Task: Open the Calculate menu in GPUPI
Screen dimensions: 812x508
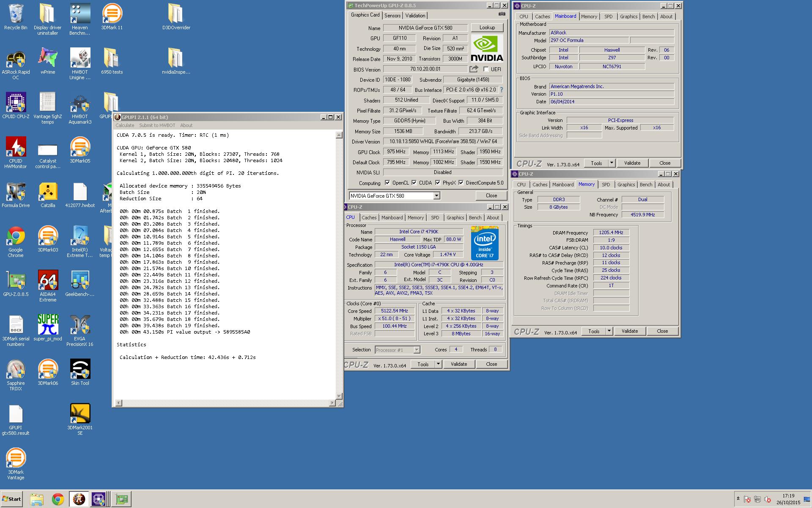Action: click(x=125, y=125)
